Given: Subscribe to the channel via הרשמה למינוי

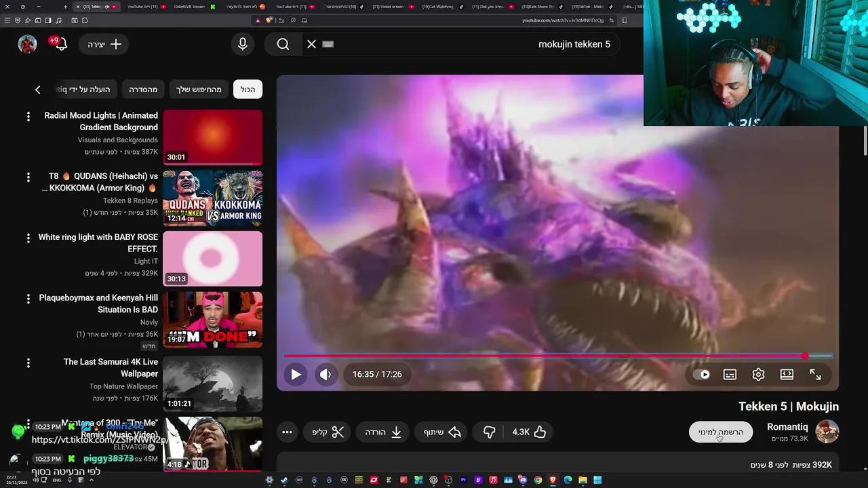Looking at the screenshot, I should point(721,432).
